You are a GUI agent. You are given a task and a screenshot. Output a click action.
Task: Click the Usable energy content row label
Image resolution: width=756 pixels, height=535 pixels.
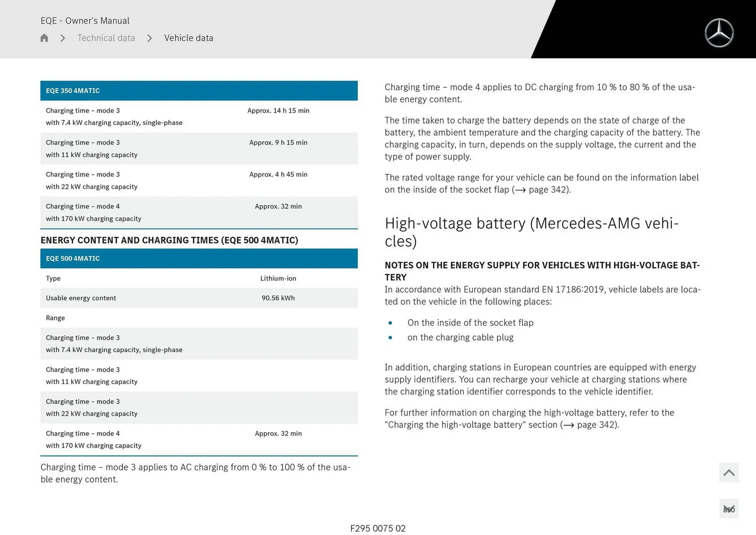tap(81, 298)
